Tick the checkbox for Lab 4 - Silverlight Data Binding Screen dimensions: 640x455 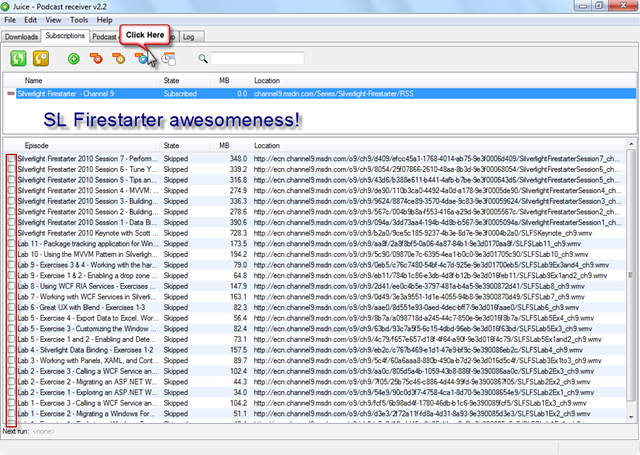coord(11,349)
